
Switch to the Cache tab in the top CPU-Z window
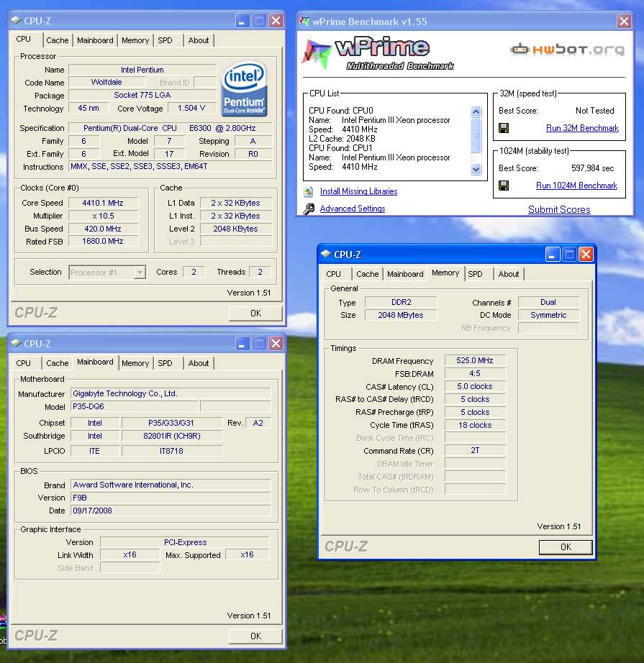(57, 40)
